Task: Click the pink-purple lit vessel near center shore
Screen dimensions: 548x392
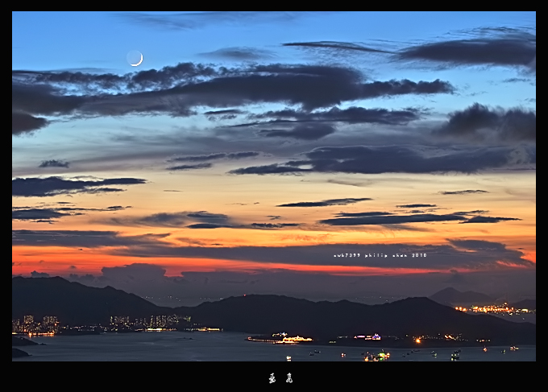Action: click(x=367, y=337)
